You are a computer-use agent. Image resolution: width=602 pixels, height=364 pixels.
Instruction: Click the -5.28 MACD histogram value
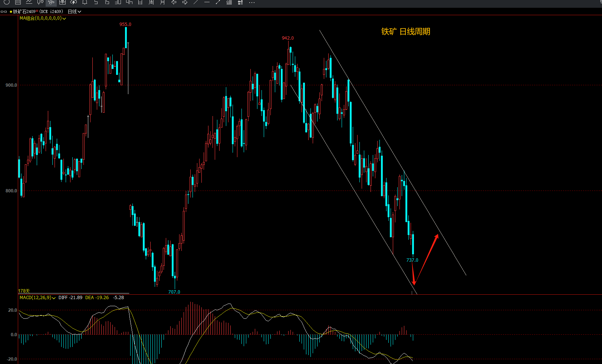[x=119, y=298]
